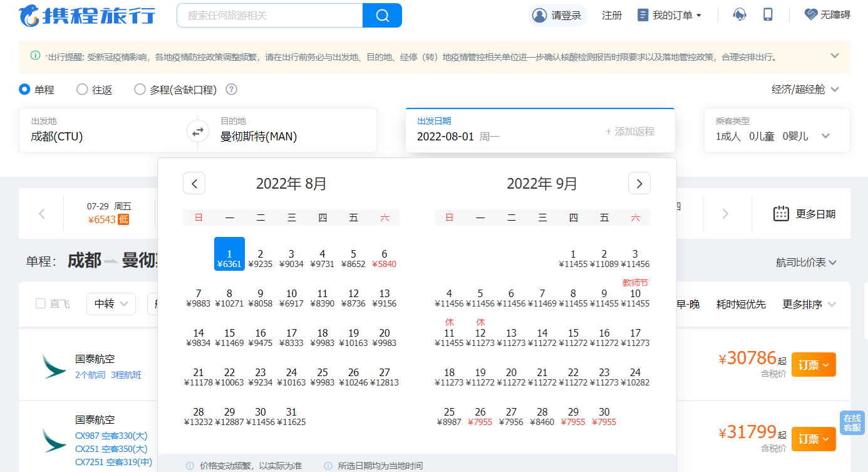Click the trip type help question icon

tap(231, 90)
